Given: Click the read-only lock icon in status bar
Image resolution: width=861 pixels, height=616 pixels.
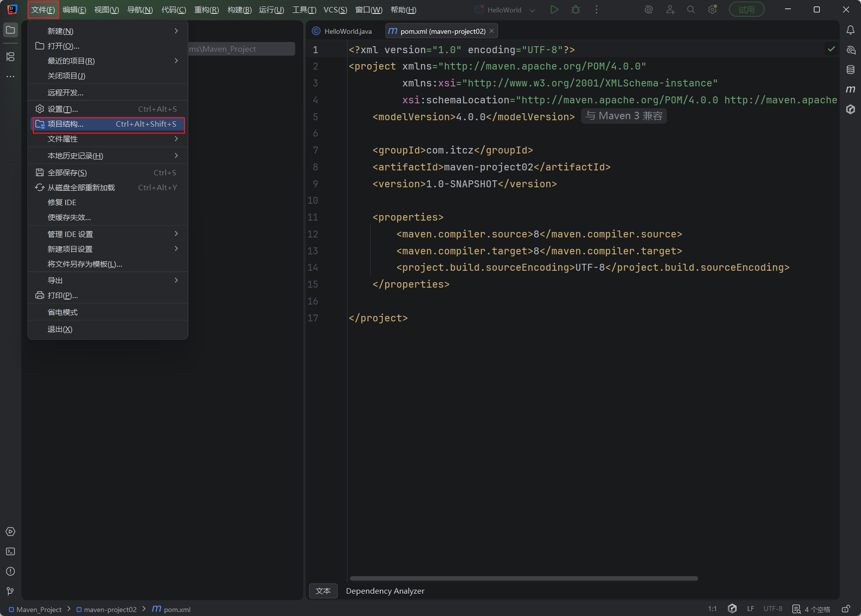Looking at the screenshot, I should (x=846, y=609).
